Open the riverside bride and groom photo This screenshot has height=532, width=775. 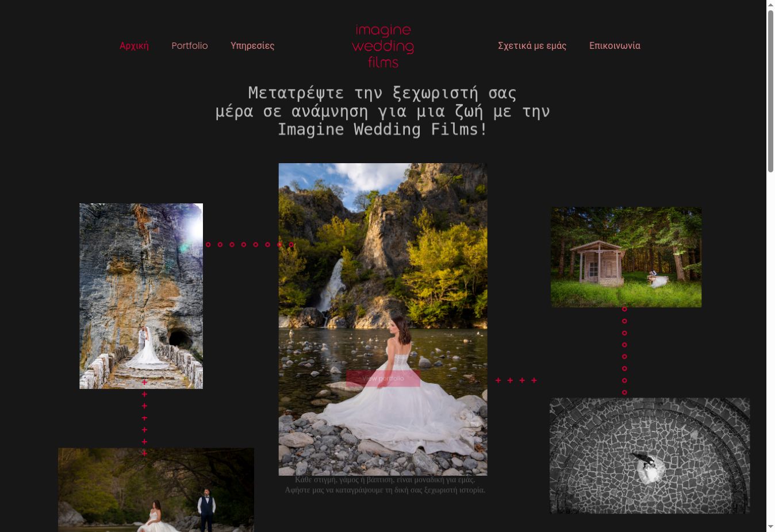point(156,490)
